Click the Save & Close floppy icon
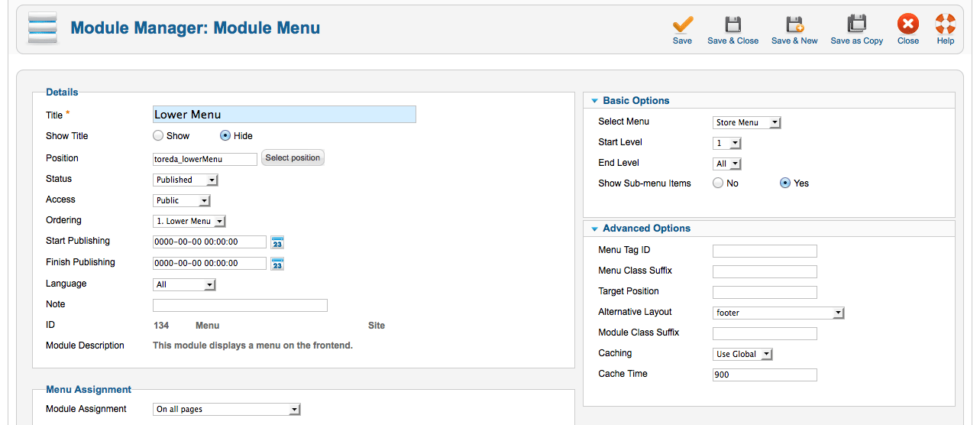Viewport: 980px width, 425px height. pos(733,24)
